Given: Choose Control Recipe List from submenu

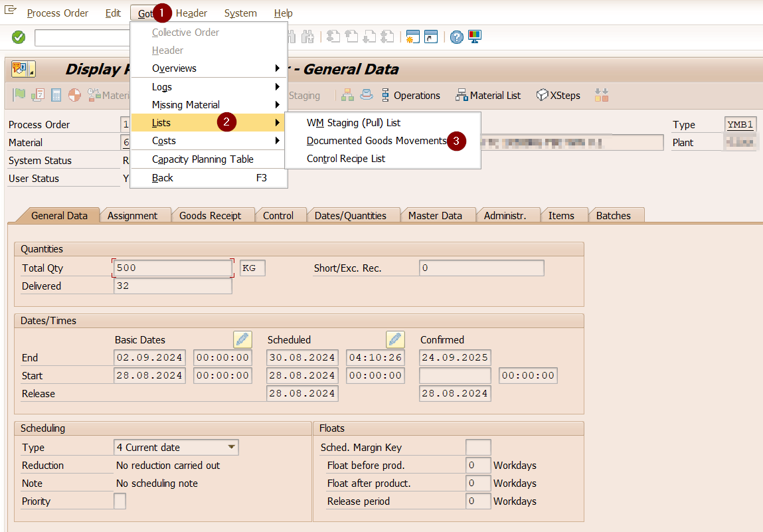Looking at the screenshot, I should (346, 159).
